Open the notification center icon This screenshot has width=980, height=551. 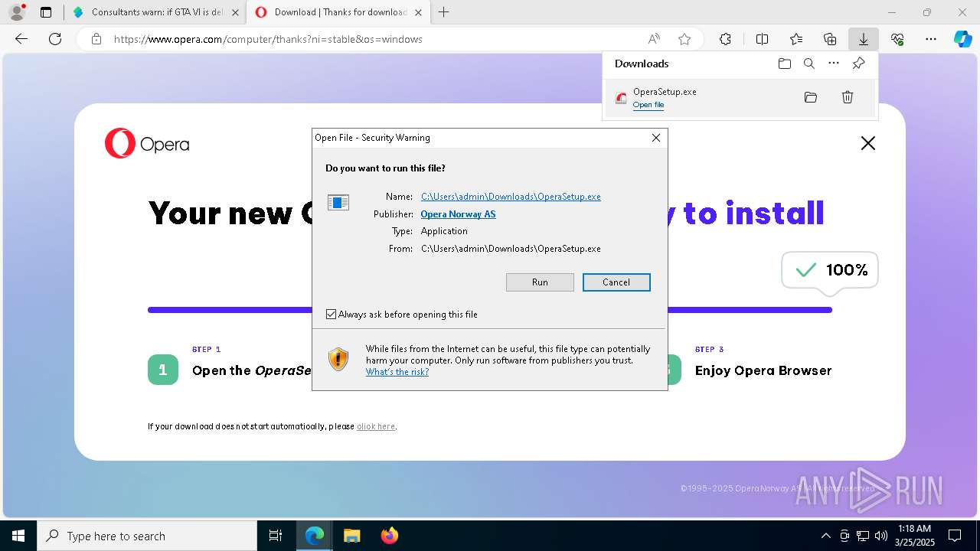coord(955,536)
